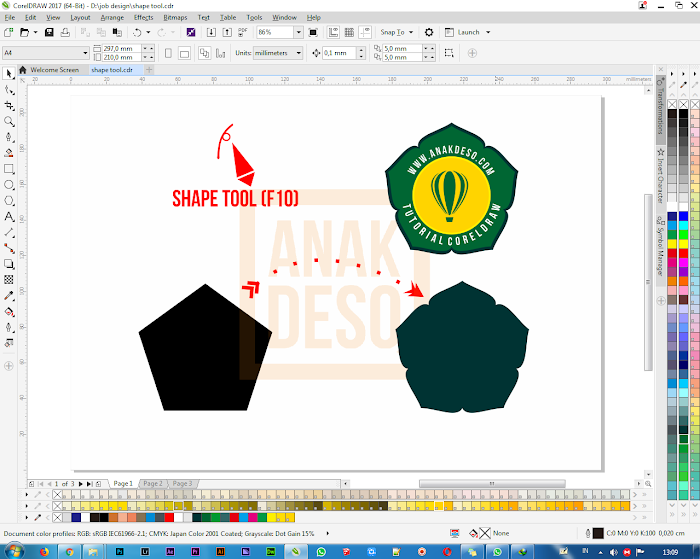Click the New document icon

[x=8, y=32]
